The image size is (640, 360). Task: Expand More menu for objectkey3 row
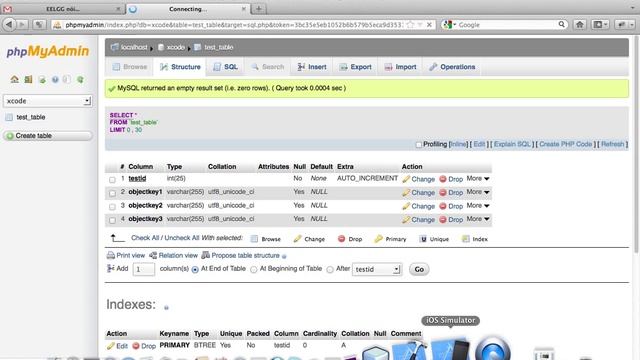tap(478, 219)
